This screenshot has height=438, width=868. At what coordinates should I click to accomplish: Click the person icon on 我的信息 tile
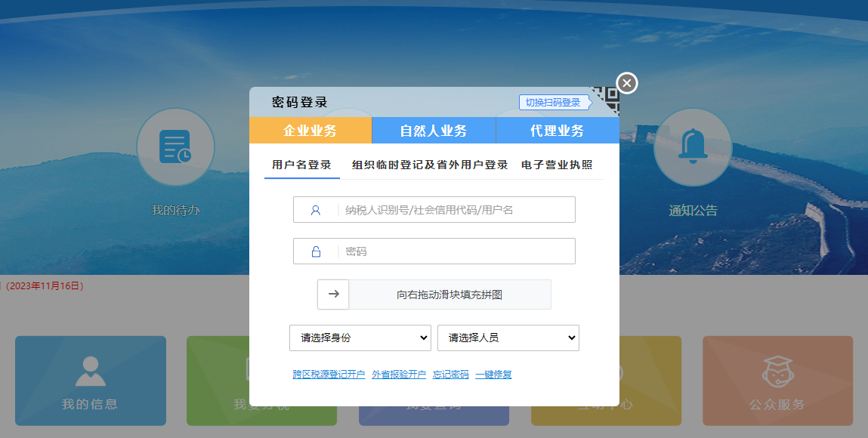point(90,371)
